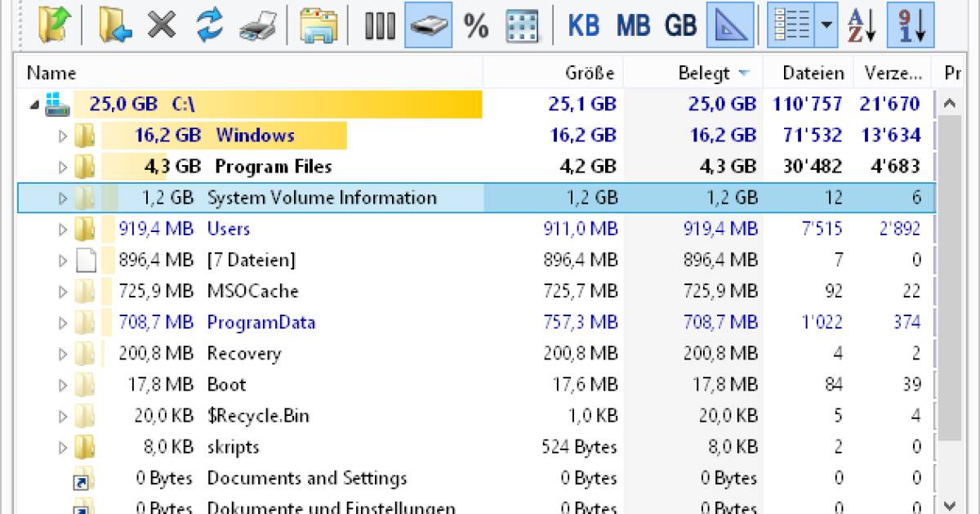Expand the [7 Dateien] node
Screen dimensions: 980x514
click(x=63, y=261)
